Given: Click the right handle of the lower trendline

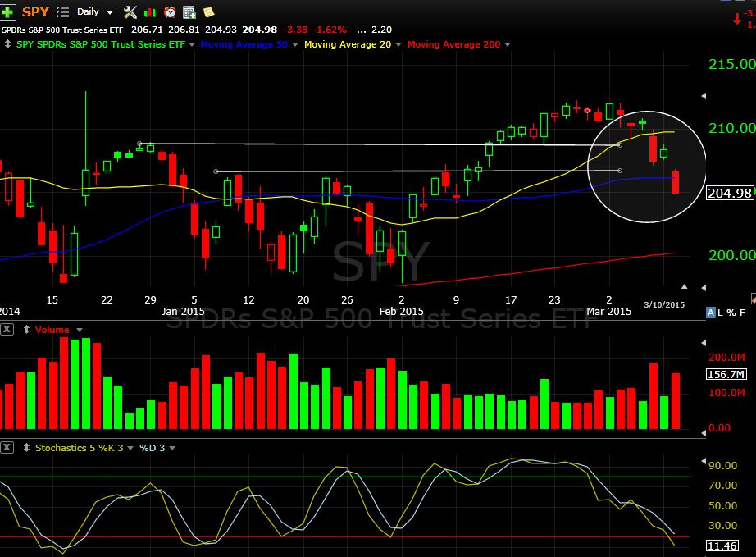Looking at the screenshot, I should click(620, 171).
